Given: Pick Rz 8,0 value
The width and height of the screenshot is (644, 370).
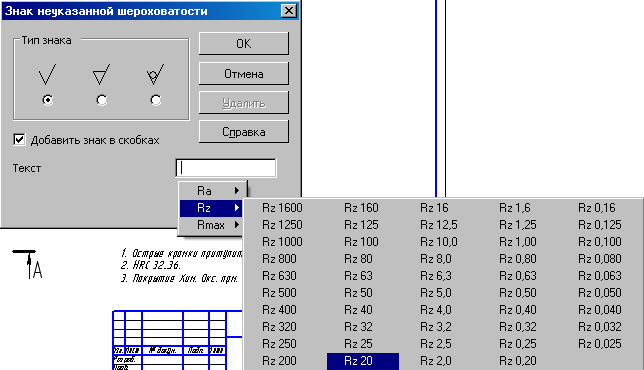Looking at the screenshot, I should [435, 259].
